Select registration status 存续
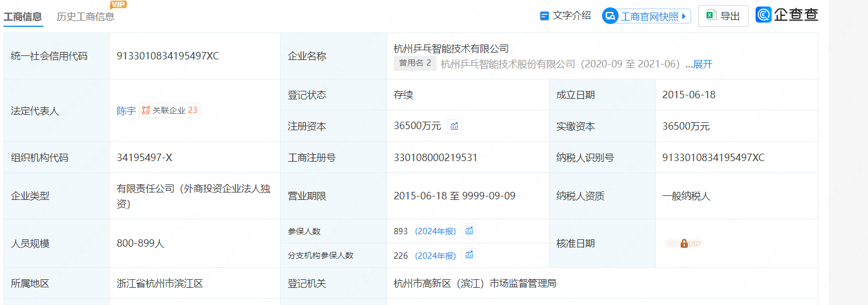Viewport: 868px width, 305px height. (403, 95)
